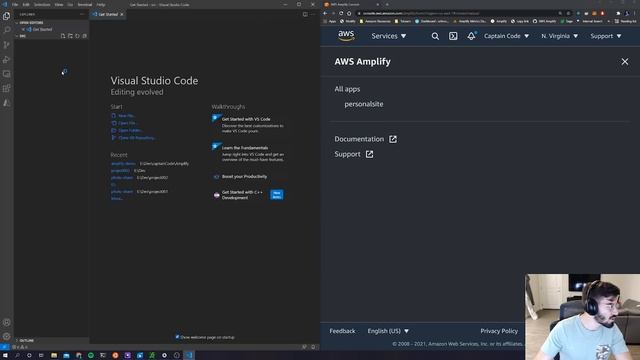Click New File icon in Explorer folder header
Screen dimensions: 640x360
[63, 36]
